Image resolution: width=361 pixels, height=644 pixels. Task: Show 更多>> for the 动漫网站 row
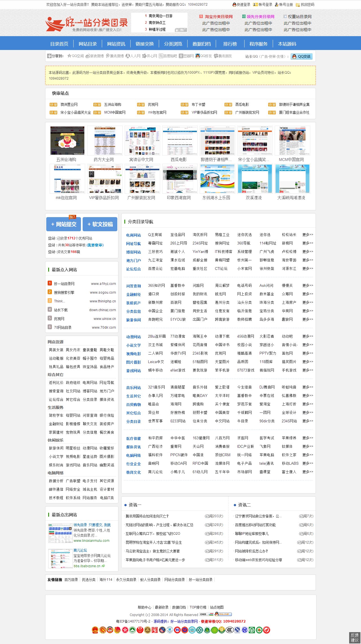(308, 336)
